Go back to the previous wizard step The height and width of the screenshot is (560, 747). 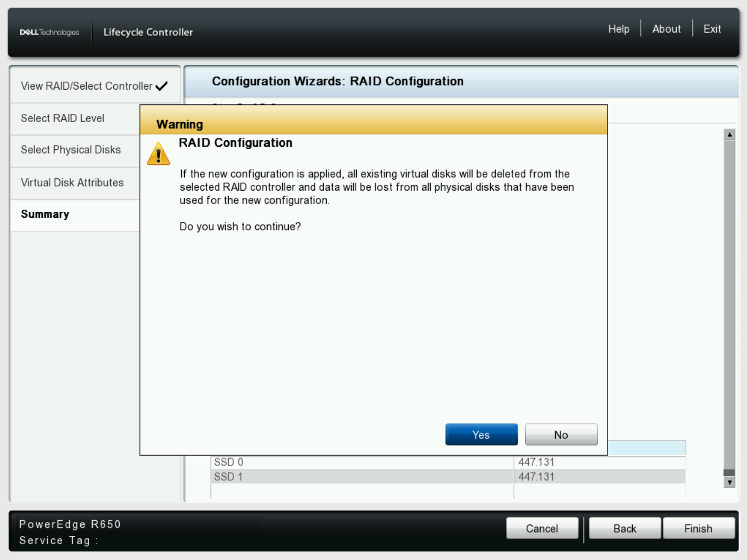pos(624,528)
